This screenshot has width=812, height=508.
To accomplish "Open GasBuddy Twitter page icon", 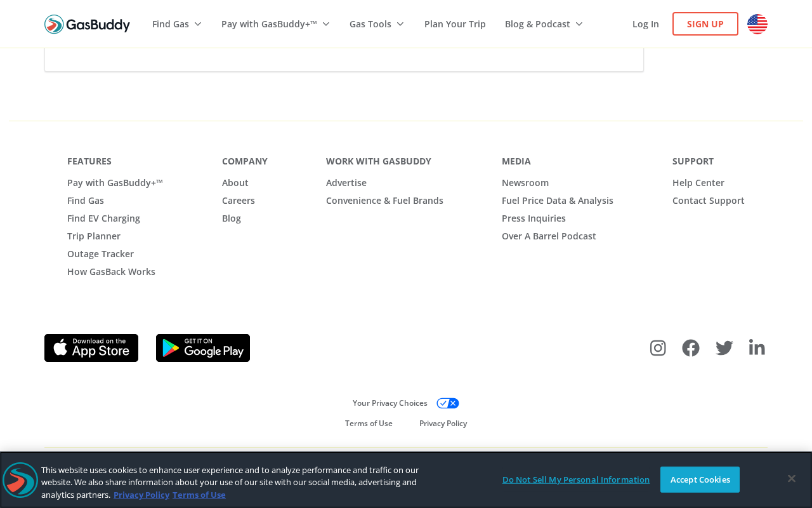I will [x=724, y=348].
